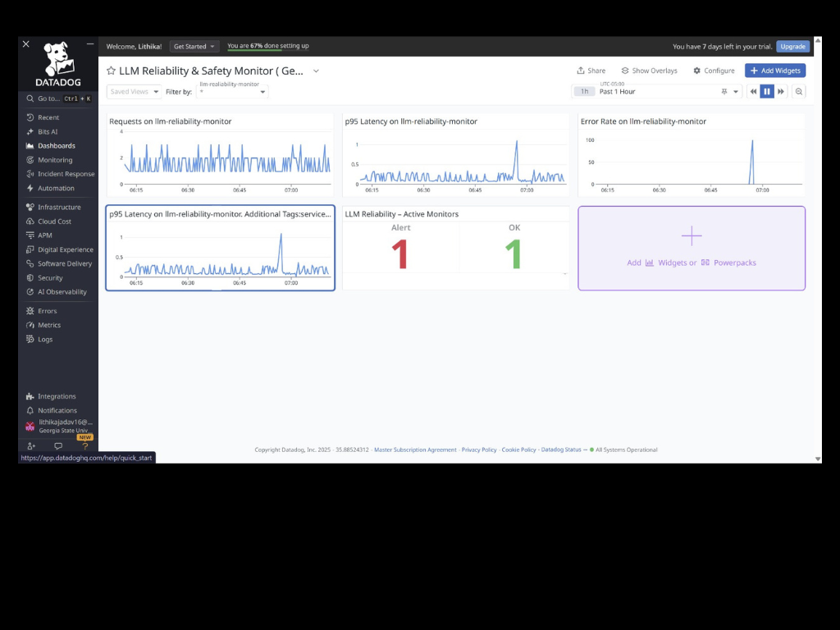Click the Cloud Cost icon
The width and height of the screenshot is (840, 630).
[30, 221]
